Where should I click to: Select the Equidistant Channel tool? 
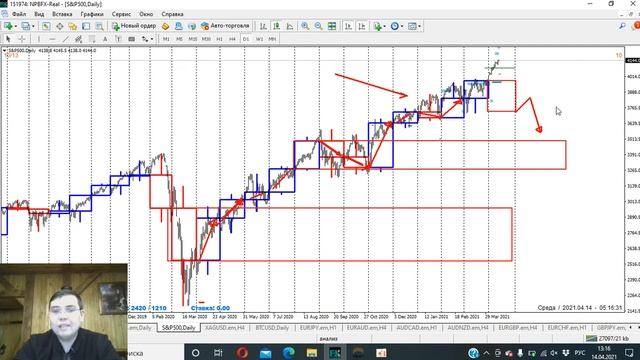coord(79,39)
